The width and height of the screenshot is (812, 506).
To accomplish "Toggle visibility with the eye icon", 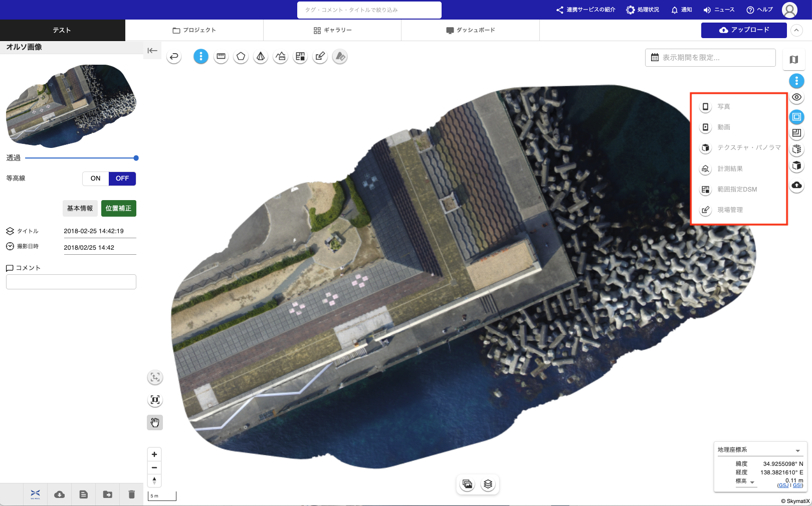I will point(796,97).
